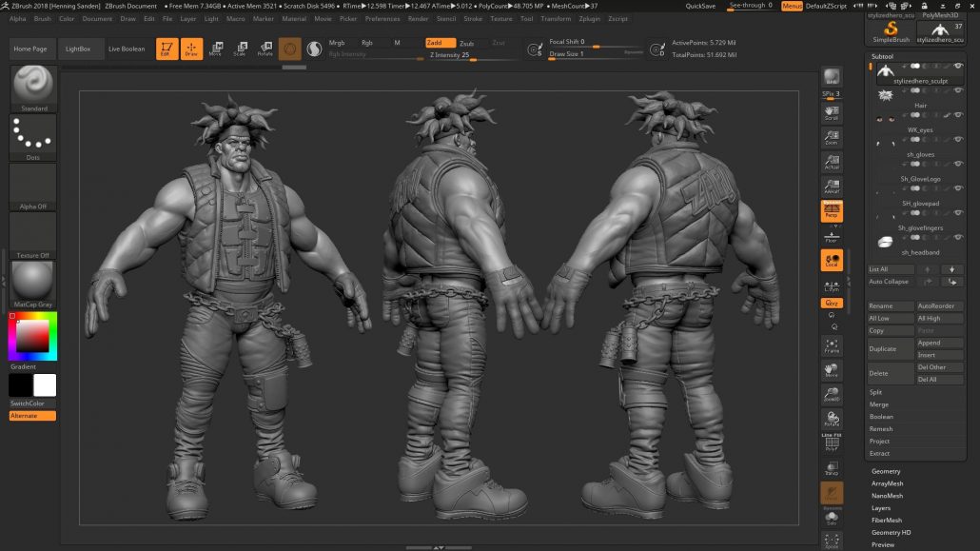Image resolution: width=980 pixels, height=551 pixels.
Task: Hide the Hair subtool using its eye
Action: coord(958,90)
